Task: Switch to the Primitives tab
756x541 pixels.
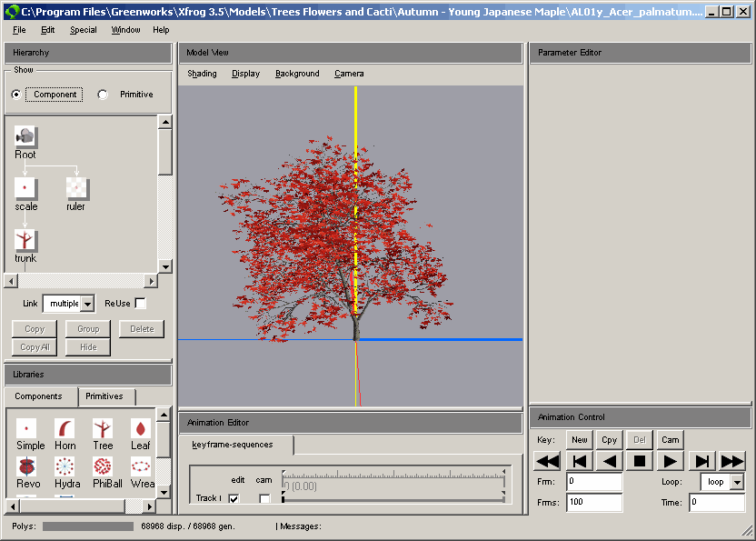Action: click(106, 396)
